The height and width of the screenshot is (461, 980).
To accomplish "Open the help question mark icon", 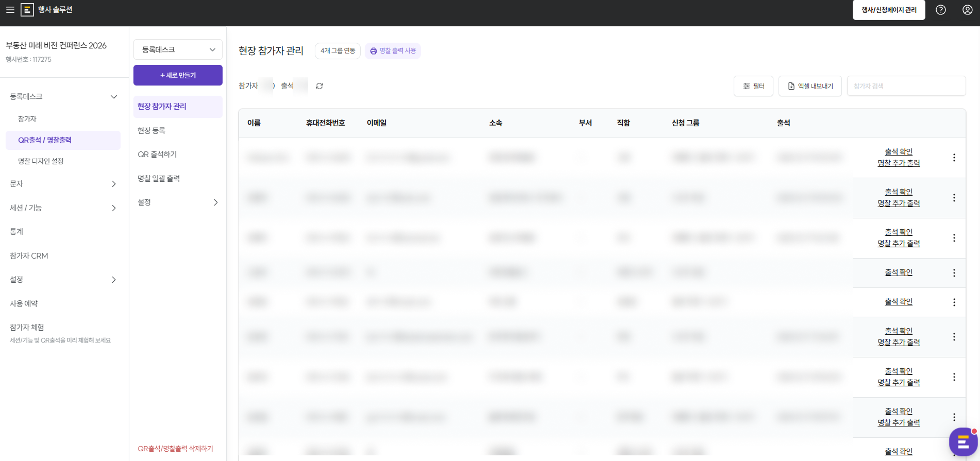I will (941, 10).
